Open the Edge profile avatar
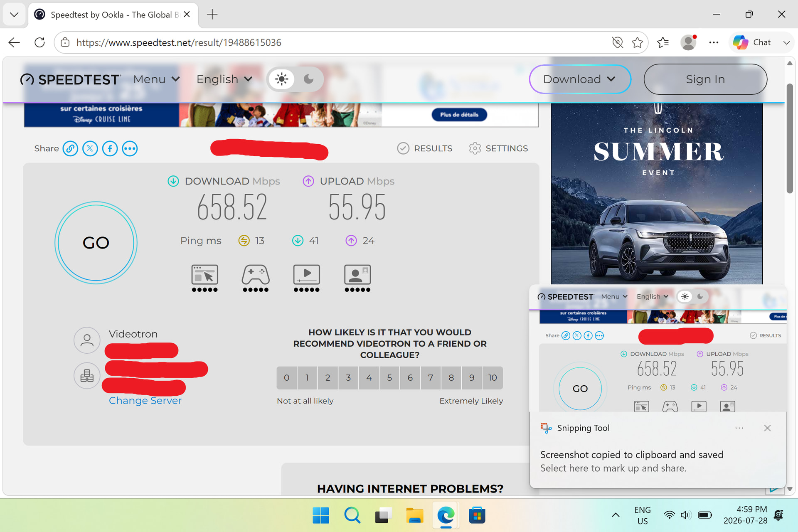The image size is (798, 532). tap(688, 42)
